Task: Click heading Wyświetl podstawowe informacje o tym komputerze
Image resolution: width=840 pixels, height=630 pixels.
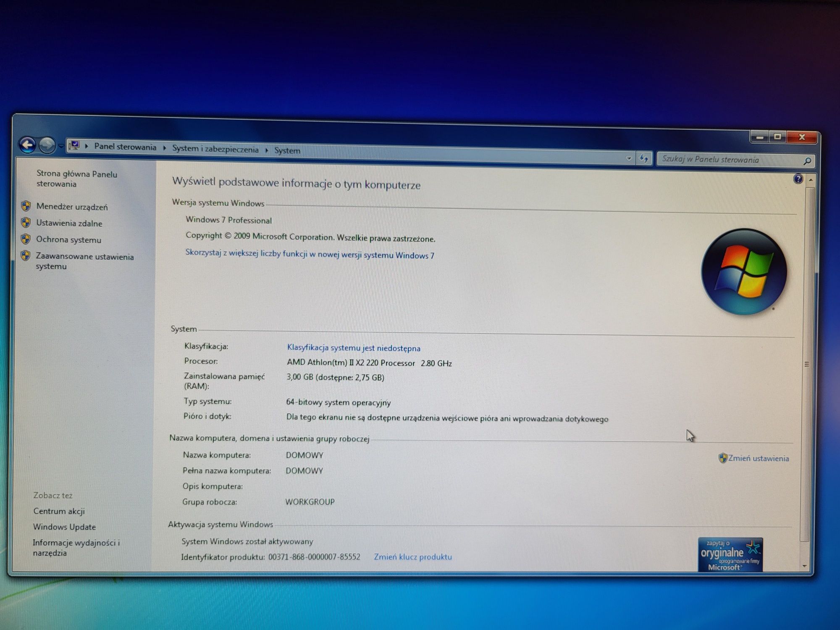Action: coord(296,184)
